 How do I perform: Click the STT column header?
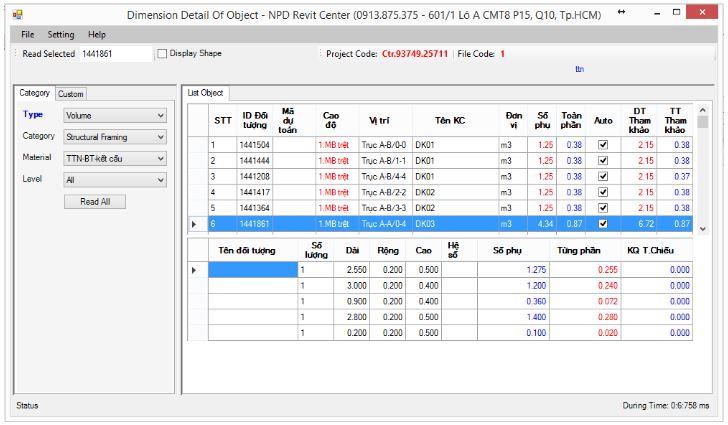[223, 121]
